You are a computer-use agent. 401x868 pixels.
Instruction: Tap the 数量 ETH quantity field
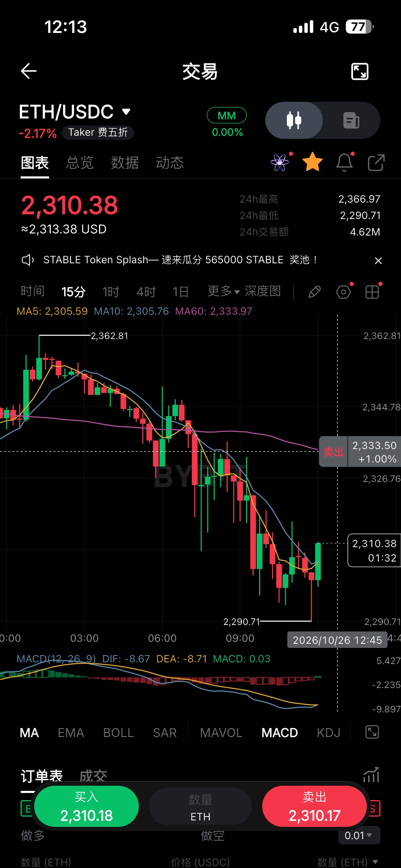coord(200,806)
